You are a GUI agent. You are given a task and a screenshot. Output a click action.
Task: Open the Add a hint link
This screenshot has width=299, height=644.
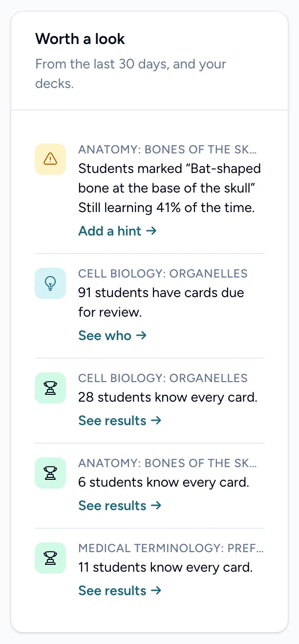point(117,231)
